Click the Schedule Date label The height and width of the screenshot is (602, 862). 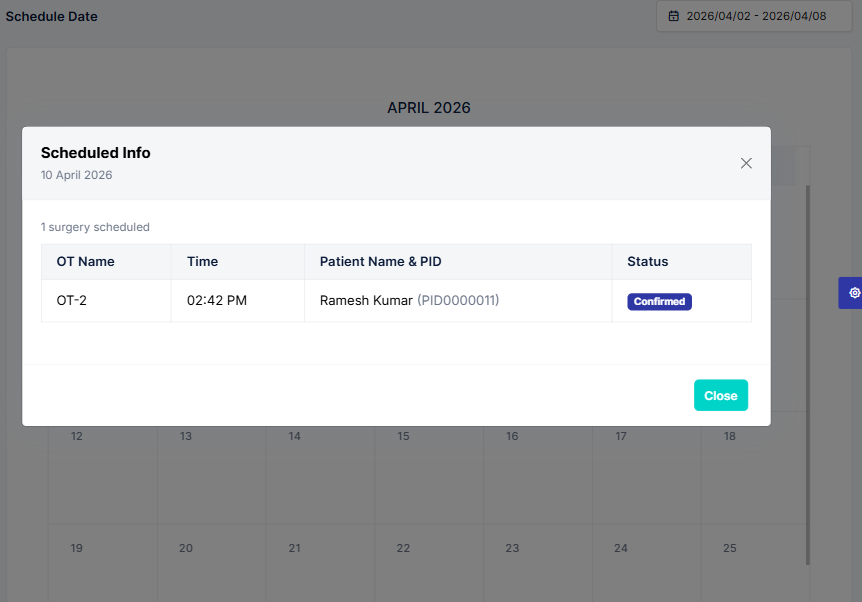[x=51, y=16]
